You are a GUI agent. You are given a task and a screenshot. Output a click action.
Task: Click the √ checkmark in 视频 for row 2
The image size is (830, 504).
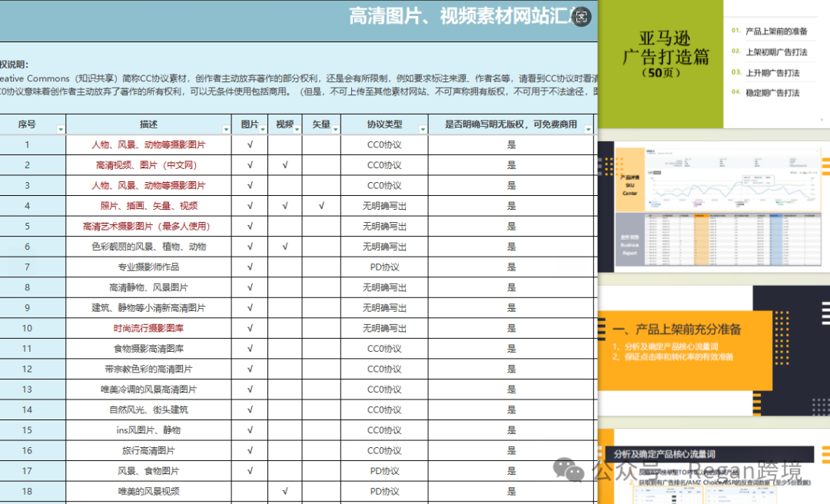(284, 164)
